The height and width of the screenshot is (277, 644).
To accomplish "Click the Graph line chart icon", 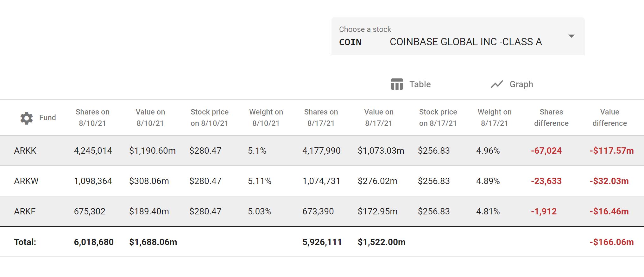I will 497,84.
